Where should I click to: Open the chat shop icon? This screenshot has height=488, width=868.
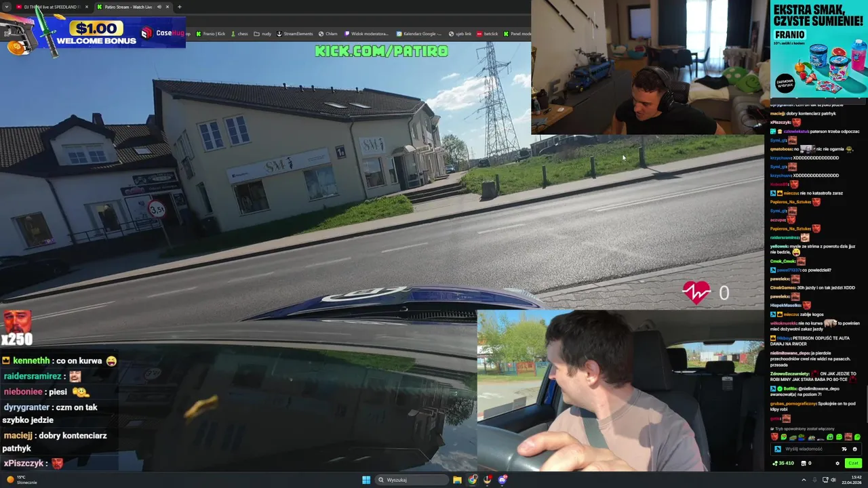tap(804, 463)
